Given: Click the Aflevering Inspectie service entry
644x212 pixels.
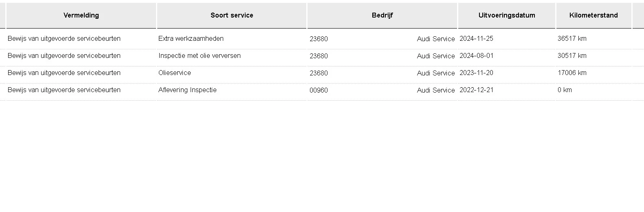Looking at the screenshot, I should [187, 90].
